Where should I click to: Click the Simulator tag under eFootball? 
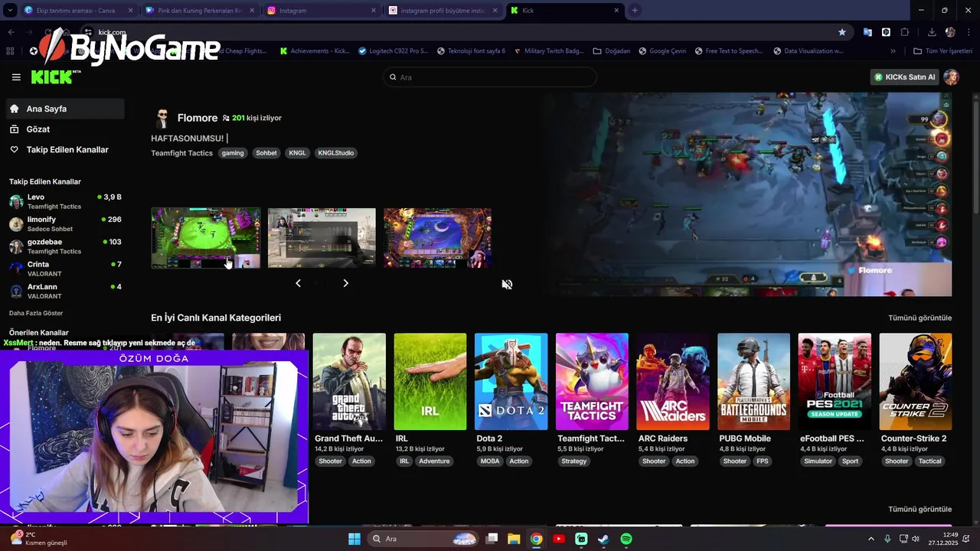coord(818,461)
